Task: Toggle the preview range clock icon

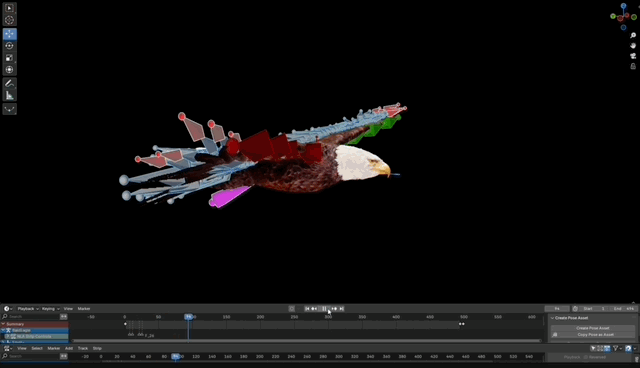Action: click(575, 309)
